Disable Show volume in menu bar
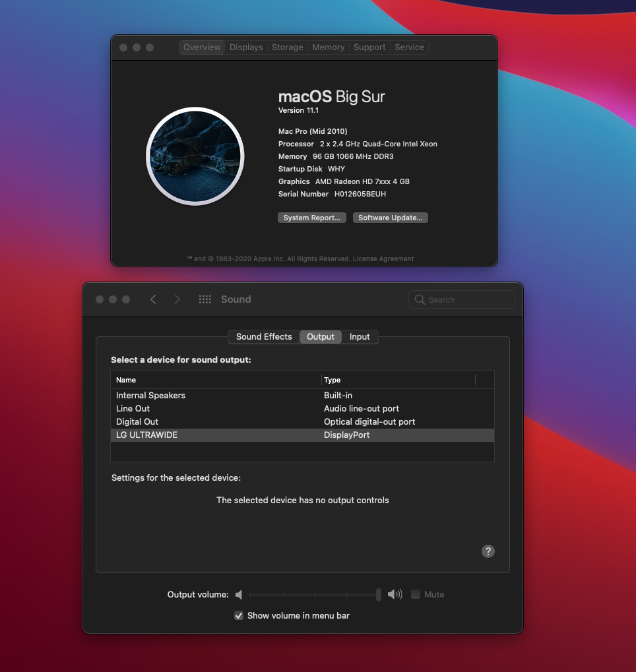The height and width of the screenshot is (672, 636). pos(239,615)
